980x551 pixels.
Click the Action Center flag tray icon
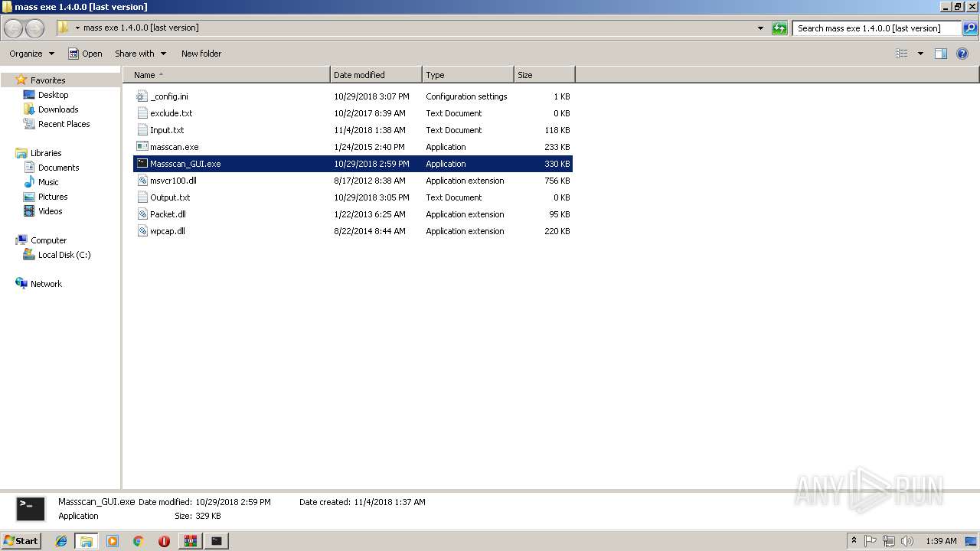click(871, 541)
